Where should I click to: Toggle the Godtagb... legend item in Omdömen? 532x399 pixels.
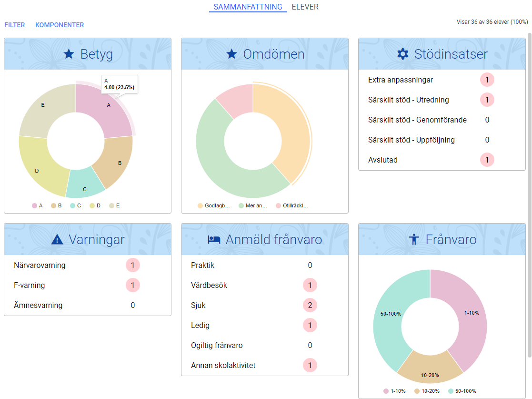pos(214,205)
